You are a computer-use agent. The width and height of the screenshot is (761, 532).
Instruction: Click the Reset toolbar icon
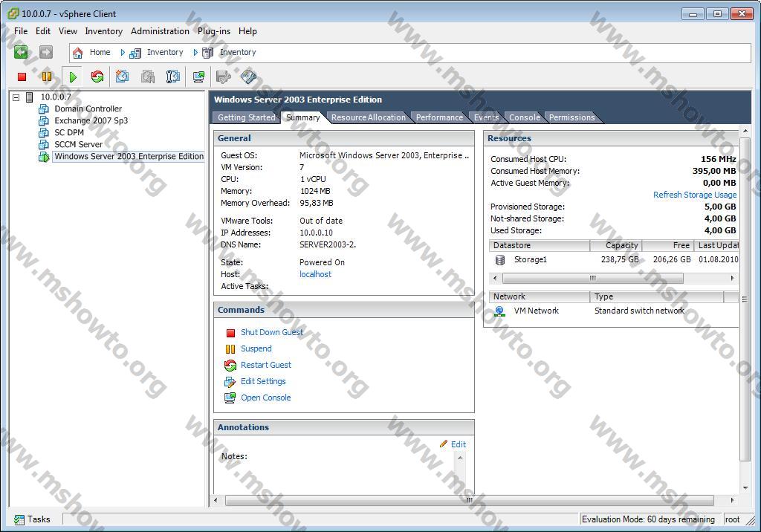click(x=97, y=77)
